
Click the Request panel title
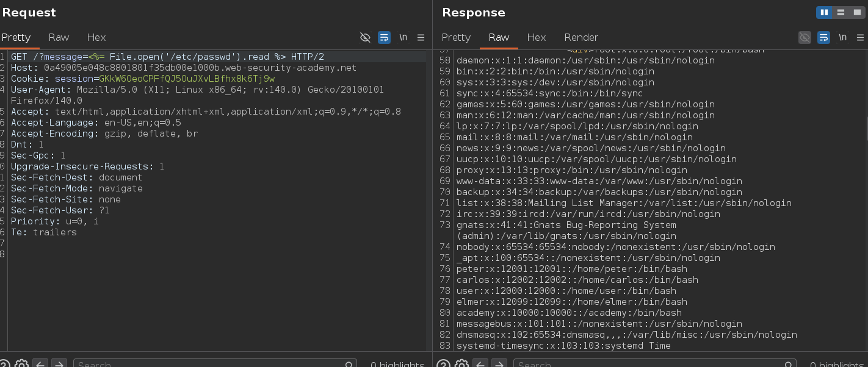point(29,12)
